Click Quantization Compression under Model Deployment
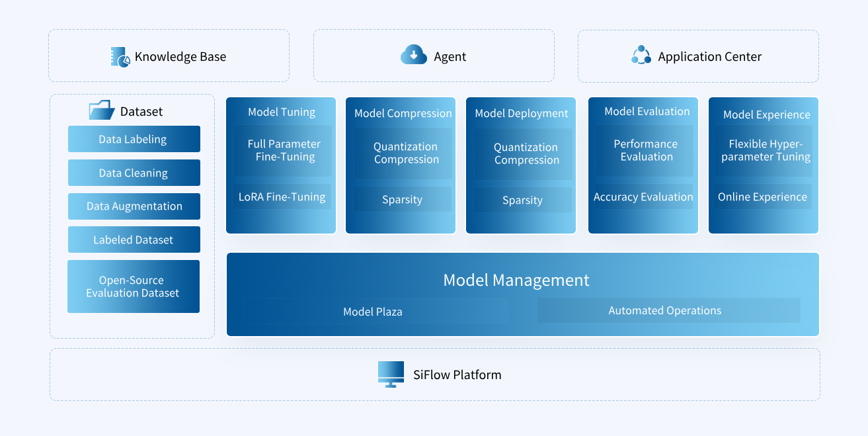 click(526, 154)
